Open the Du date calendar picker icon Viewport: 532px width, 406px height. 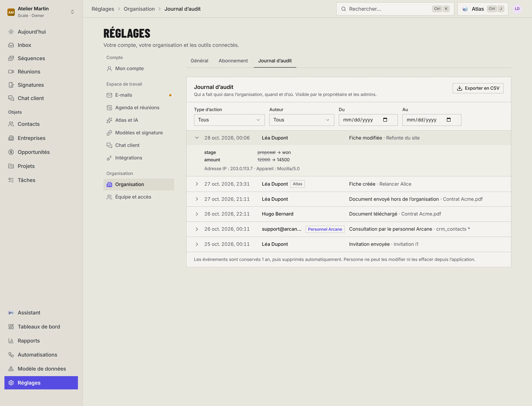pos(385,120)
